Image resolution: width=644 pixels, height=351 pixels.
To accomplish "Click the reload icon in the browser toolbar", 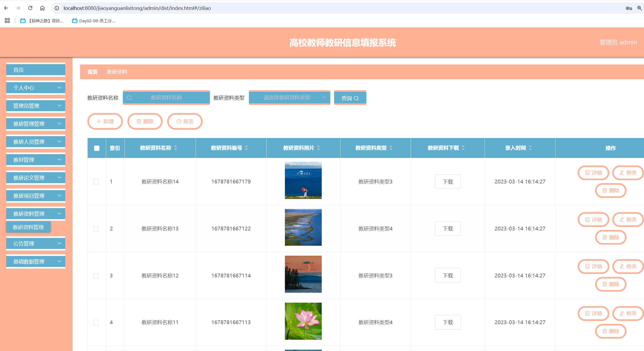I will click(x=30, y=8).
